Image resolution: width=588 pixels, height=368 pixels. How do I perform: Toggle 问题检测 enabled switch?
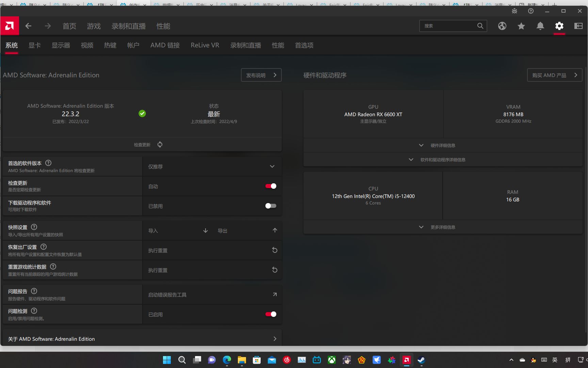[271, 314]
